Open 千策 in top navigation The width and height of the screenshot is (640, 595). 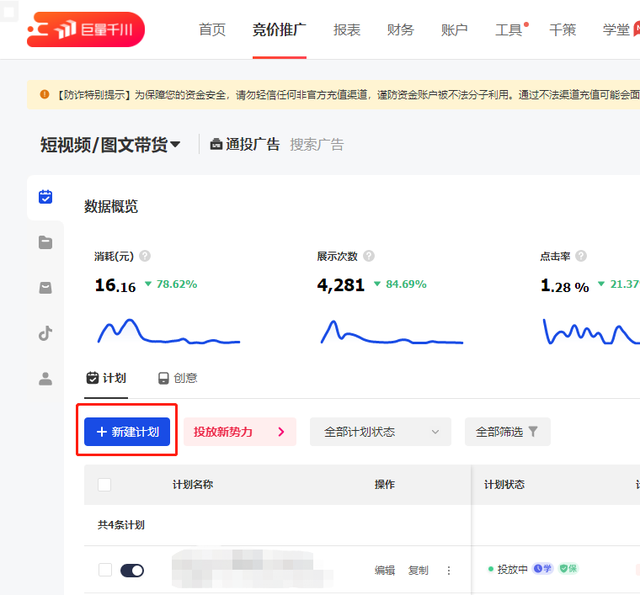click(562, 30)
